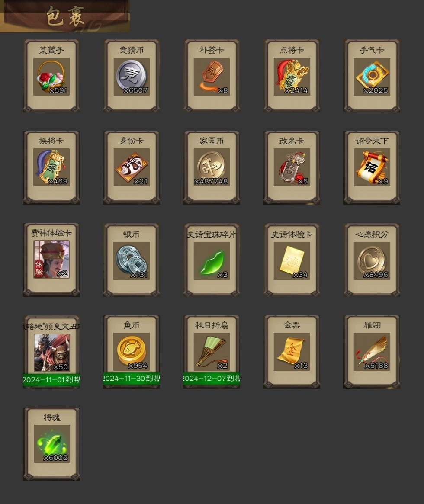Click the 诏令天下 scroll icon

point(372,167)
